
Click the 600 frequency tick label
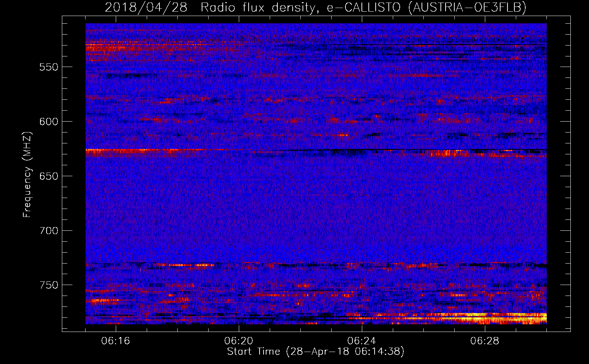tap(49, 122)
